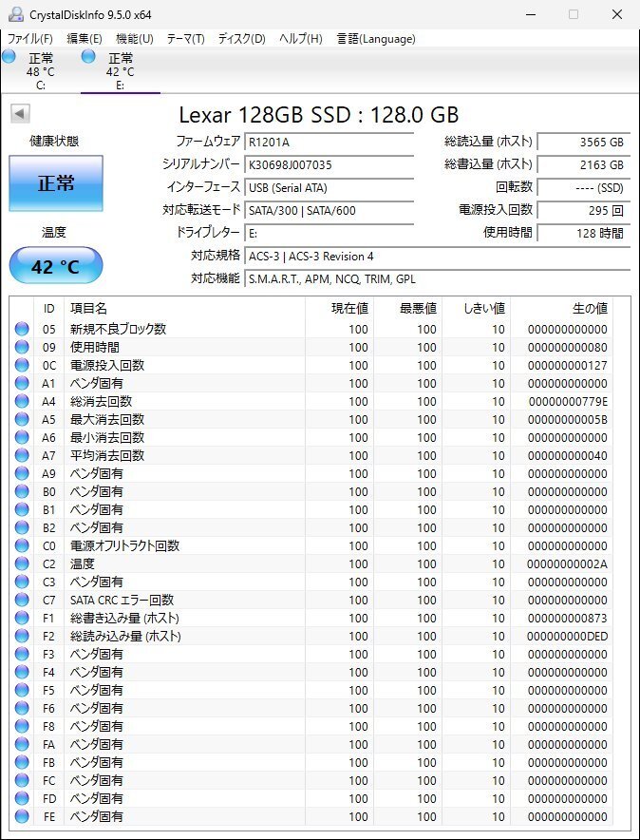Image resolution: width=640 pixels, height=840 pixels.
Task: Select the 最大消去回数 attribute name
Action: click(x=107, y=419)
